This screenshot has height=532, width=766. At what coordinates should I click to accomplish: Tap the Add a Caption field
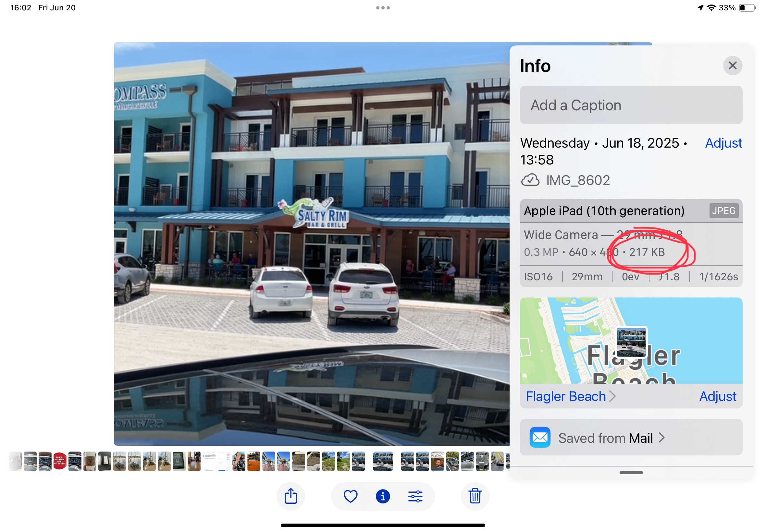pyautogui.click(x=631, y=105)
